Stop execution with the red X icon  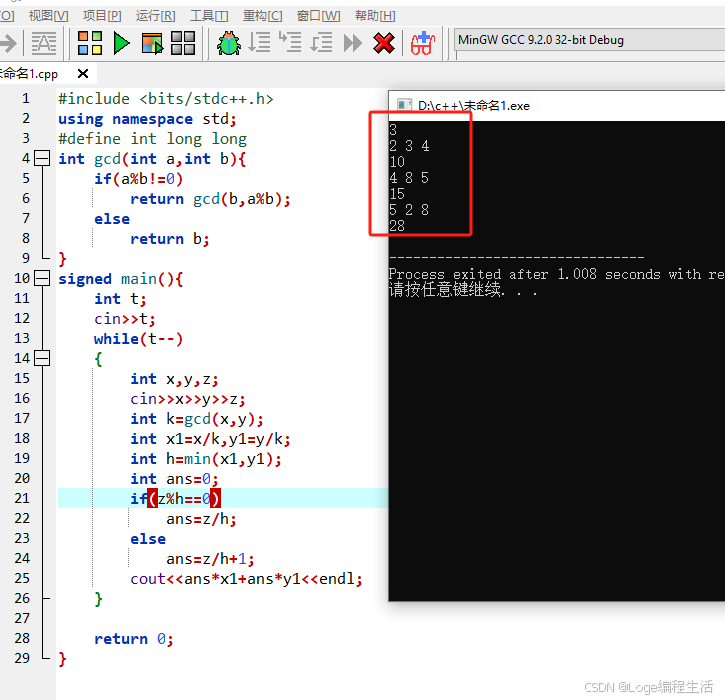pyautogui.click(x=384, y=43)
